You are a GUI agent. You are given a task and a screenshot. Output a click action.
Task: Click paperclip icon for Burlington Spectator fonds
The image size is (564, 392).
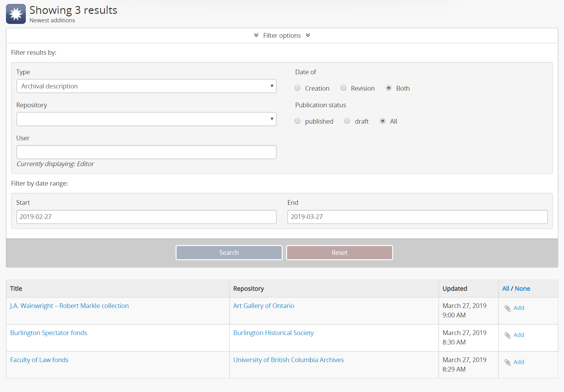pyautogui.click(x=507, y=335)
